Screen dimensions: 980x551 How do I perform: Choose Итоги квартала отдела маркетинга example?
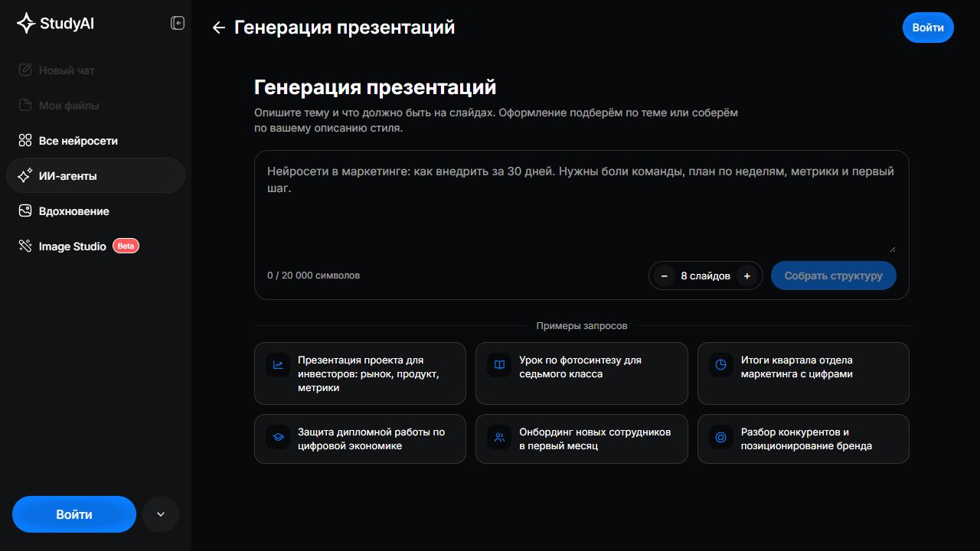point(803,373)
